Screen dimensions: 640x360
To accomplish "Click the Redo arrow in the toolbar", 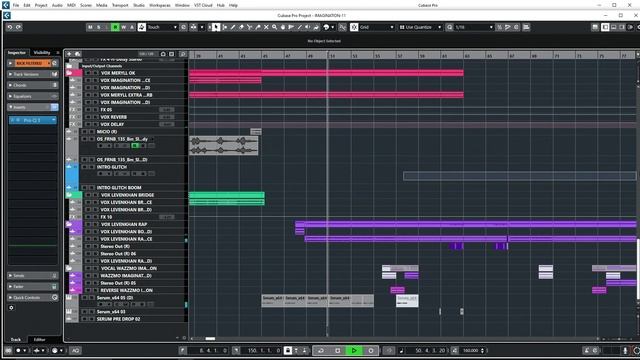I will click(18, 27).
